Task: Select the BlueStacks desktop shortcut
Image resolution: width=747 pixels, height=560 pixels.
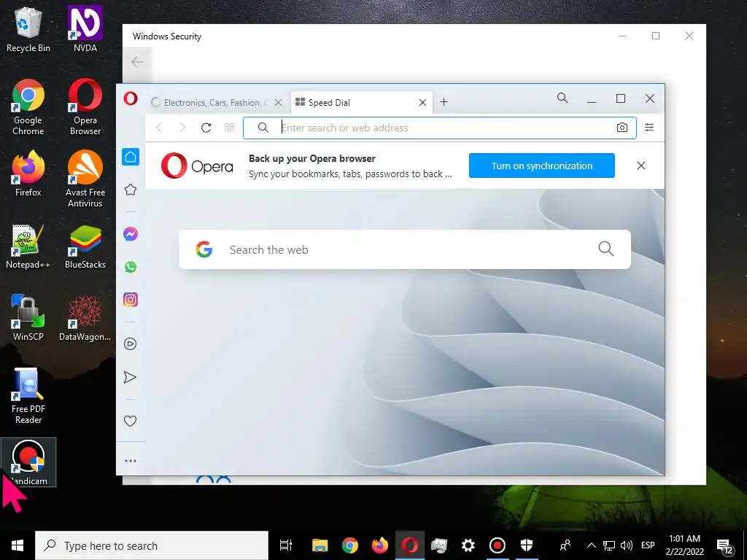Action: [x=85, y=246]
